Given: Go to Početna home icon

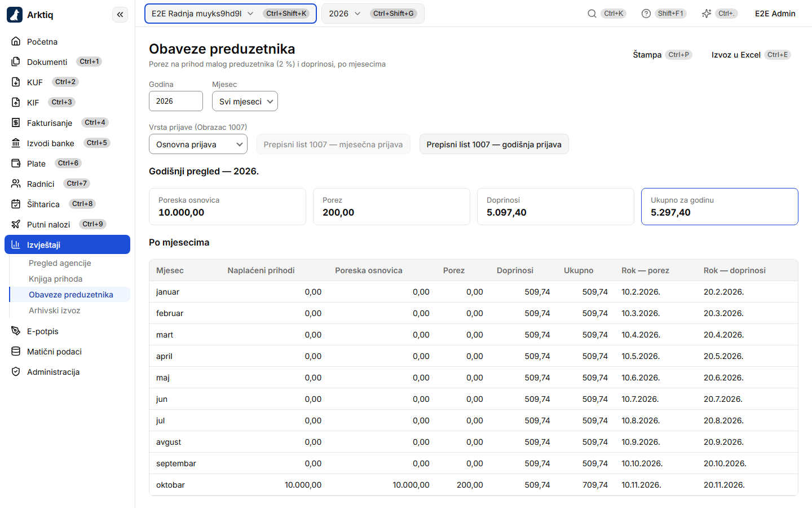Looking at the screenshot, I should point(16,41).
